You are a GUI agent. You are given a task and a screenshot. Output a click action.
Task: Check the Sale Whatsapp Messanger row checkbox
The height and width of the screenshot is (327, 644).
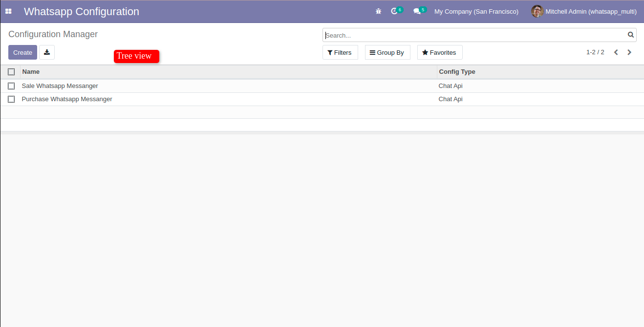tap(11, 86)
